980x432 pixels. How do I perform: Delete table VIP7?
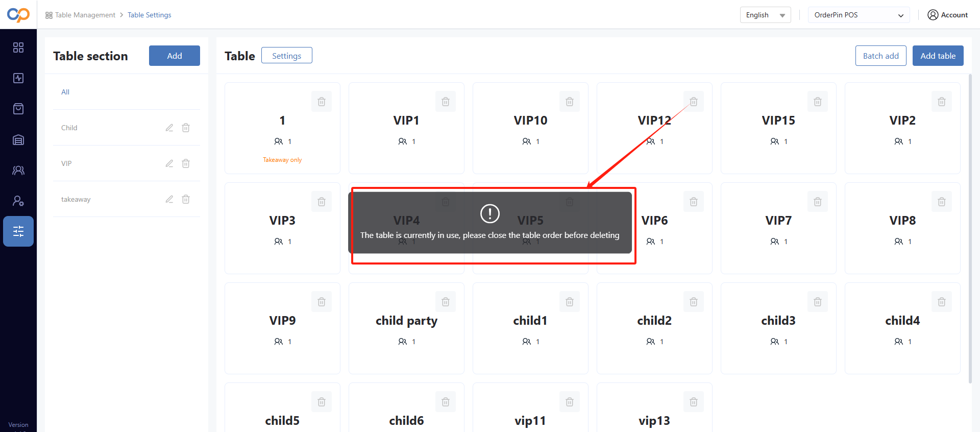coord(818,202)
